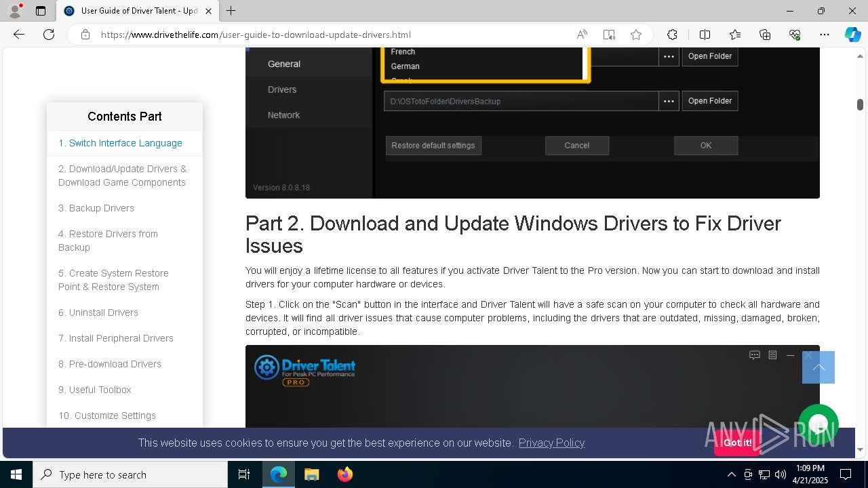Open File Explorer from the taskbar

pyautogui.click(x=312, y=474)
